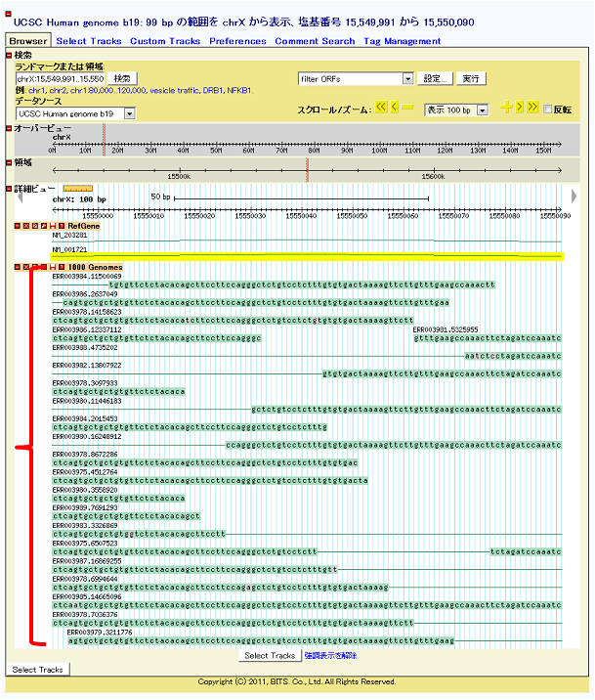Click read name ERR003988.4735202

tap(85, 348)
